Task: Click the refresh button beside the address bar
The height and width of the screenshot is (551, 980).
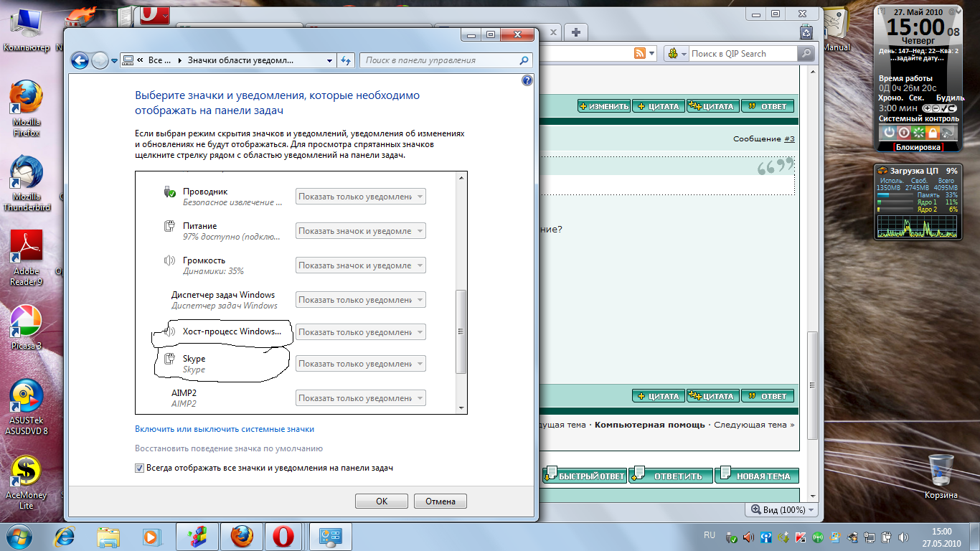Action: [x=347, y=61]
